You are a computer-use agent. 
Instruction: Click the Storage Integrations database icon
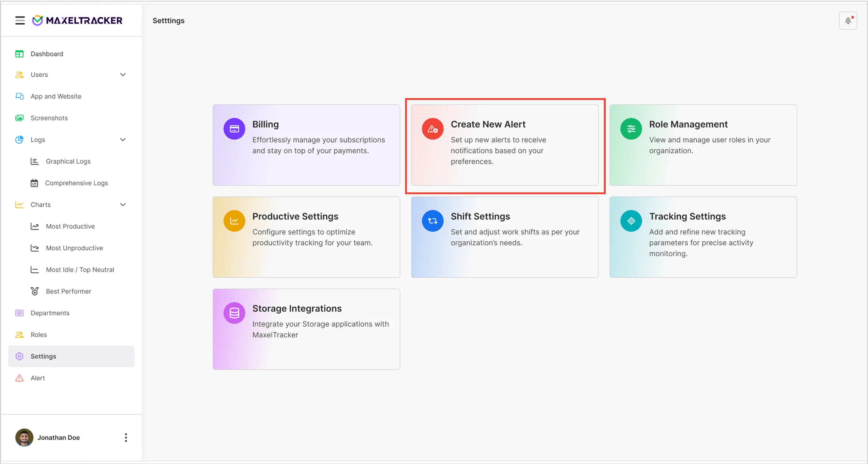tap(234, 313)
